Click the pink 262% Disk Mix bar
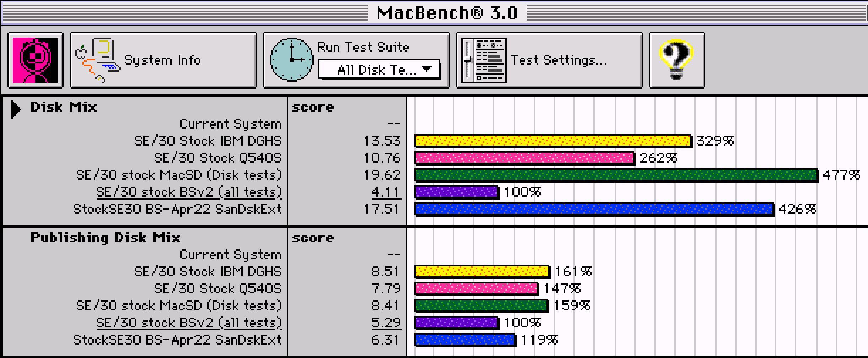868x358 pixels. pos(525,158)
